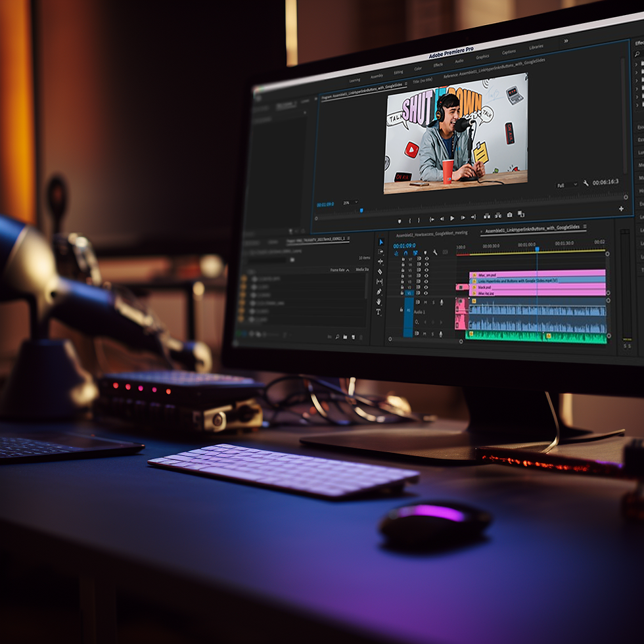Go to In point in Program Monitor
The height and width of the screenshot is (644, 644).
point(432,219)
